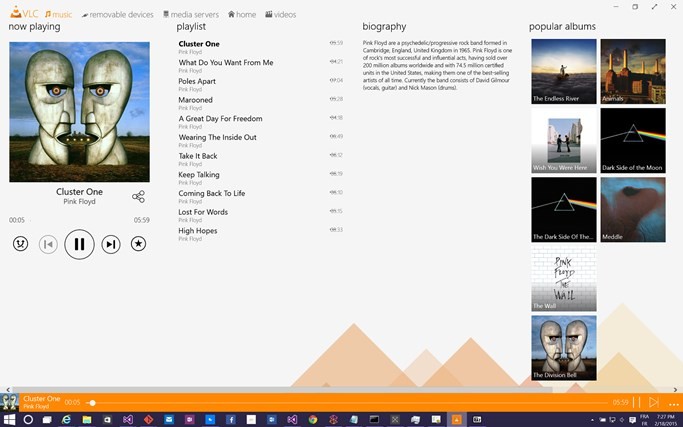Select Lost For Words track
The width and height of the screenshot is (683, 427).
coord(260,216)
